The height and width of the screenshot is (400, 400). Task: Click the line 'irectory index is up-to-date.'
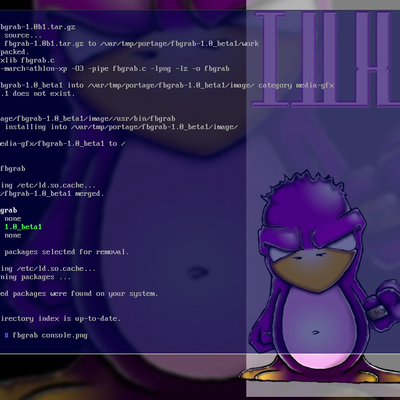point(60,319)
